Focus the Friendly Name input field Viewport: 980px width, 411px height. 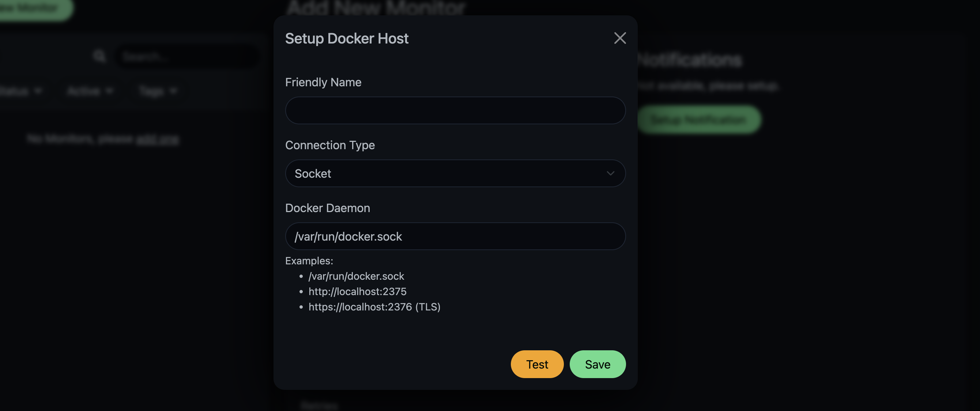455,110
